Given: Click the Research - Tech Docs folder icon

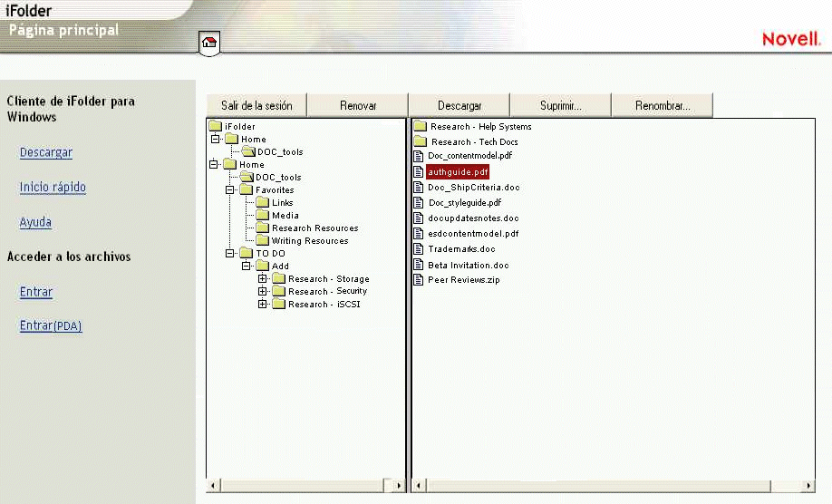Looking at the screenshot, I should point(421,141).
